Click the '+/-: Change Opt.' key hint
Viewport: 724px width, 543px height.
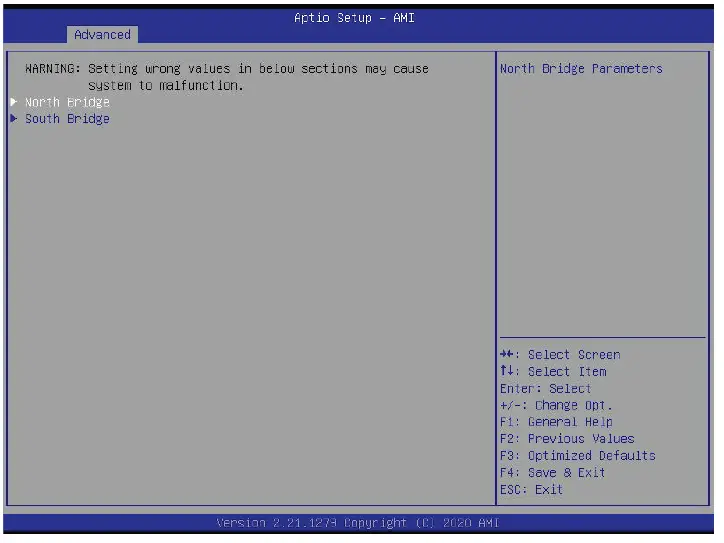pyautogui.click(x=556, y=405)
